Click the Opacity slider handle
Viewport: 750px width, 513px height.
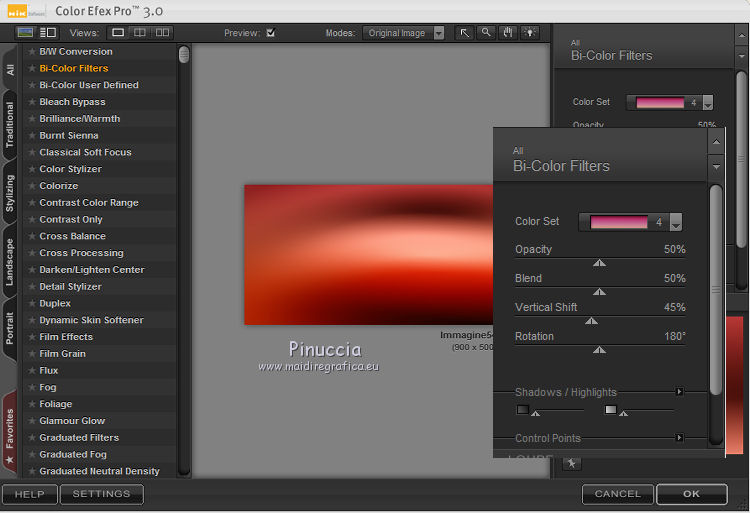(x=599, y=263)
